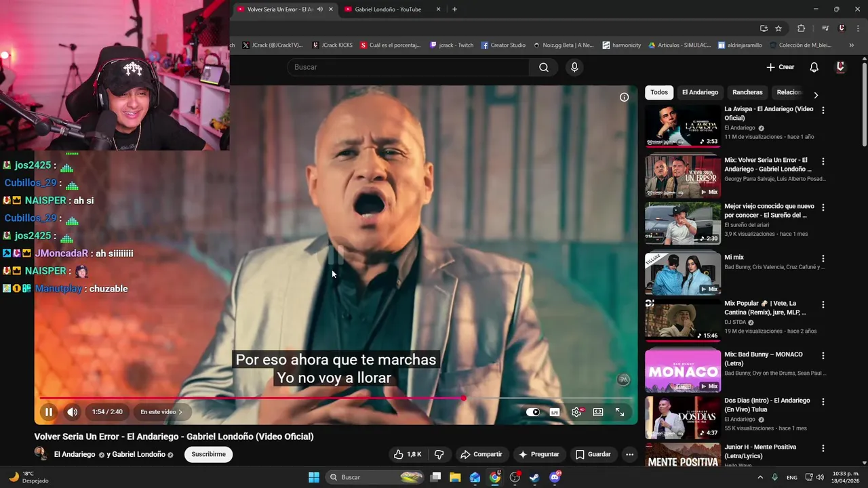Open more actions ellipsis below video
The height and width of the screenshot is (488, 868).
click(x=630, y=454)
